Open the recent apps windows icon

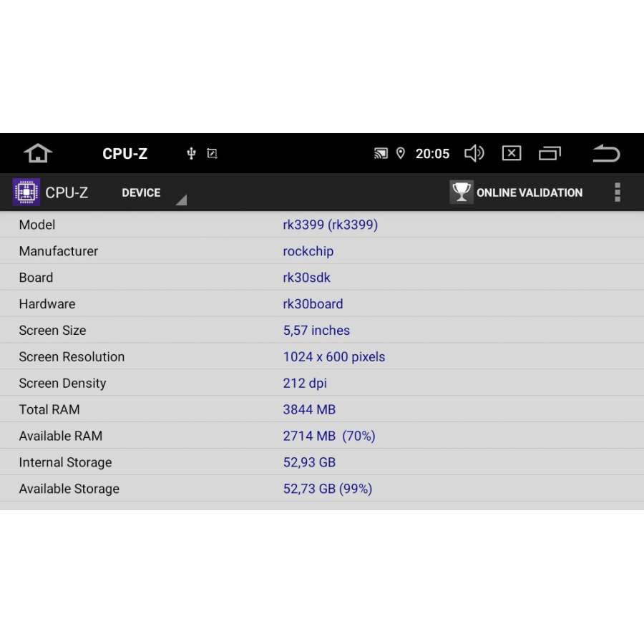pos(550,153)
